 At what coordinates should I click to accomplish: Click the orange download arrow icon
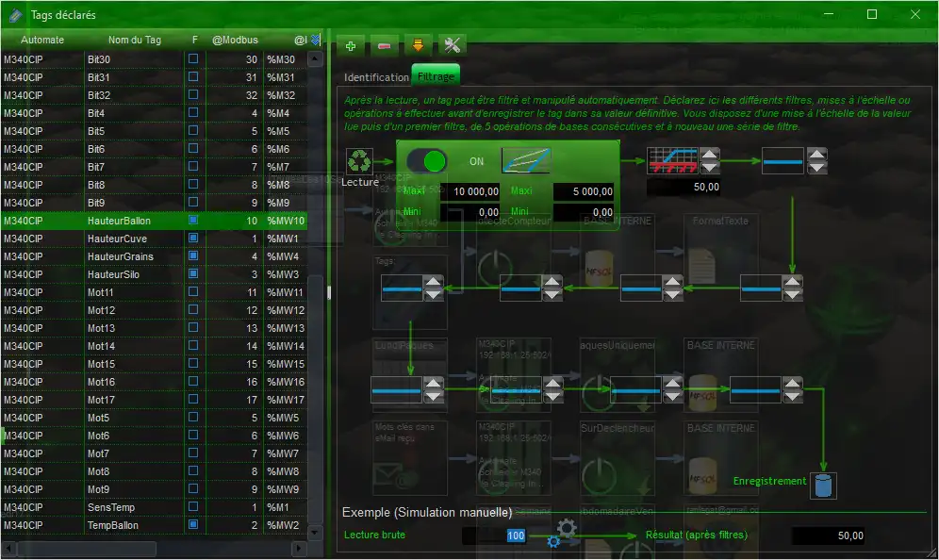point(418,45)
